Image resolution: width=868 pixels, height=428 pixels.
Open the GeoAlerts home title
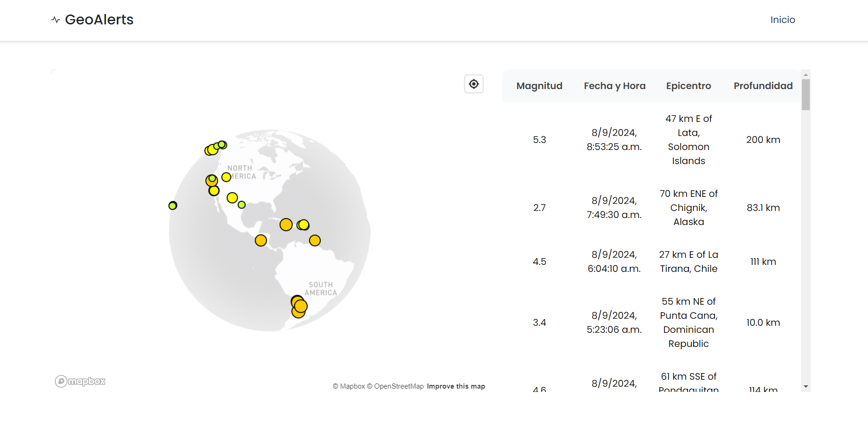click(99, 20)
